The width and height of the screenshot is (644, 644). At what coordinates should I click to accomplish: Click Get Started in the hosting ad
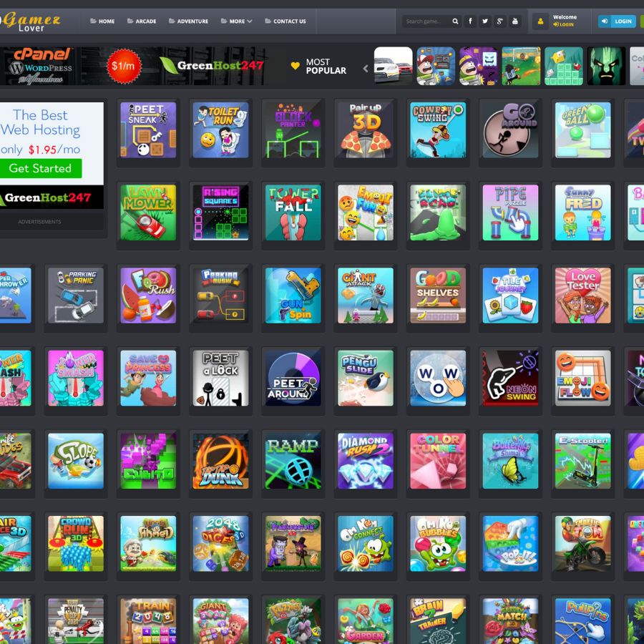point(40,168)
